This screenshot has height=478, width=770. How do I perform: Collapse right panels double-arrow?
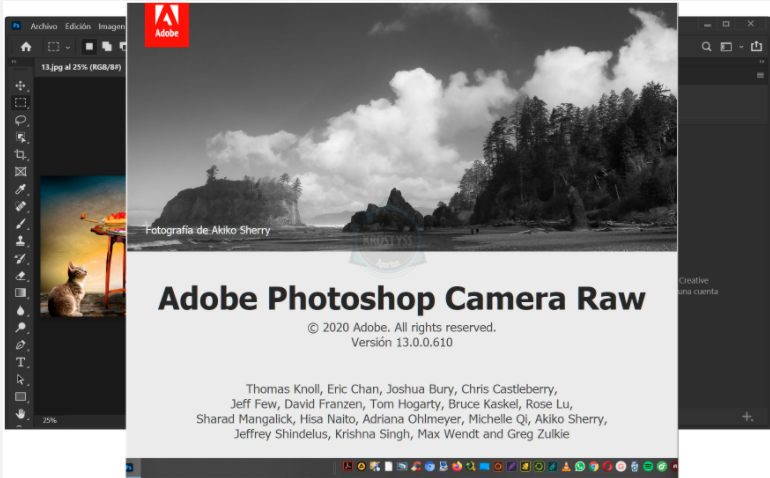click(761, 62)
